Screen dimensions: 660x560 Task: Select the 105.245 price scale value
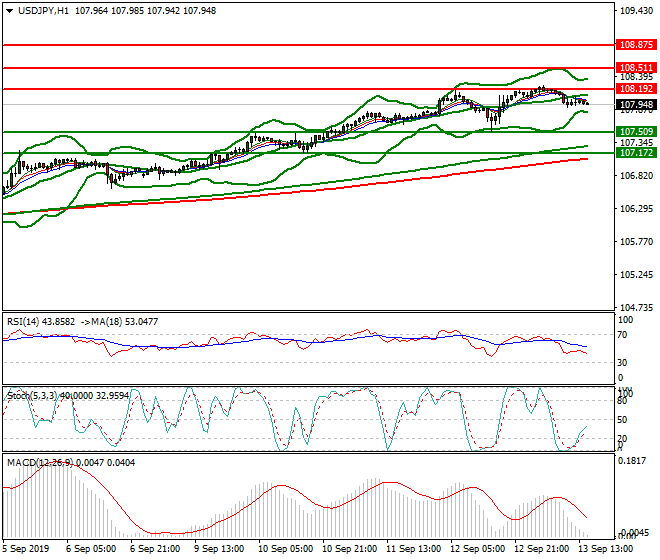636,275
